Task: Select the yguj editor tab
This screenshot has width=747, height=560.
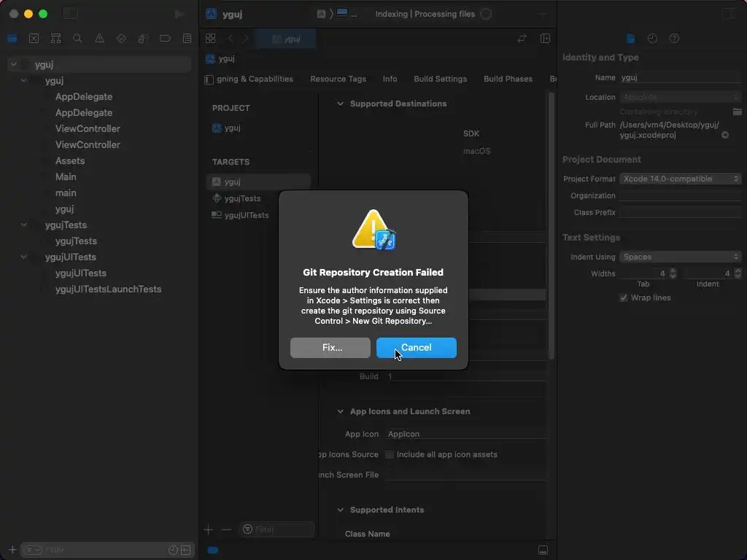Action: click(x=285, y=39)
